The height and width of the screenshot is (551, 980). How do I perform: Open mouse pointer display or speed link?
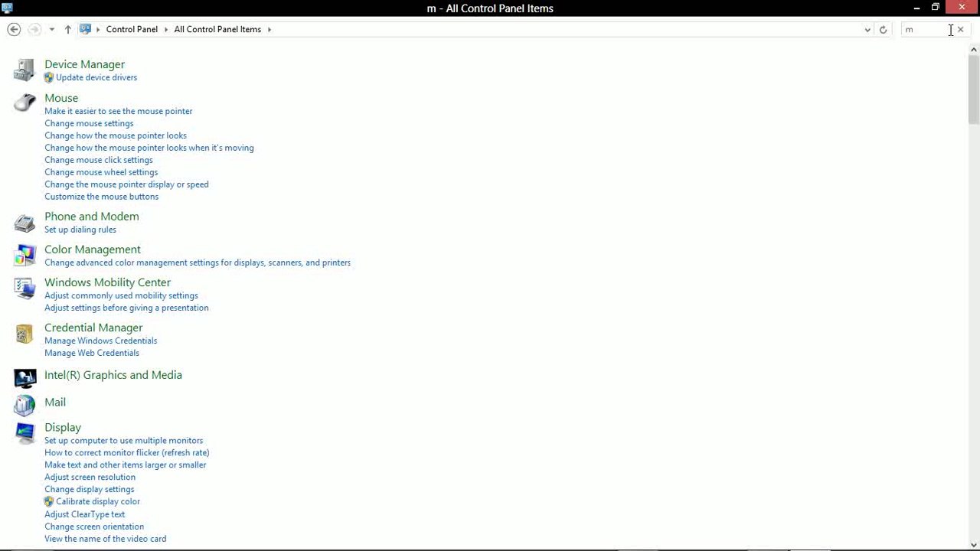point(126,184)
